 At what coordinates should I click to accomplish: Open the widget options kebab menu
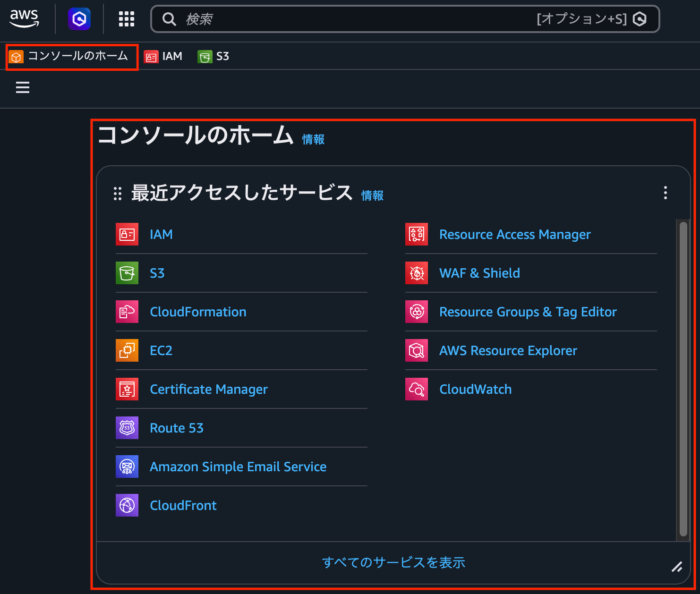point(666,193)
